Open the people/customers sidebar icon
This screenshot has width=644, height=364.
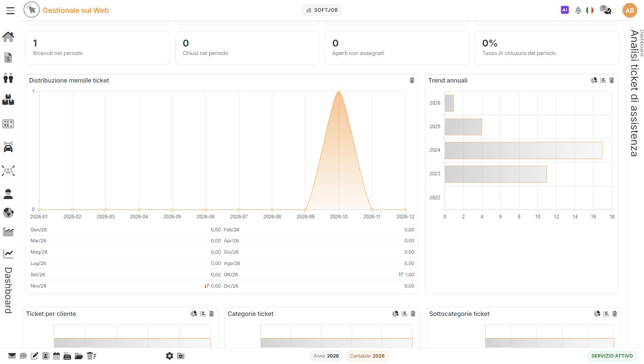point(8,78)
